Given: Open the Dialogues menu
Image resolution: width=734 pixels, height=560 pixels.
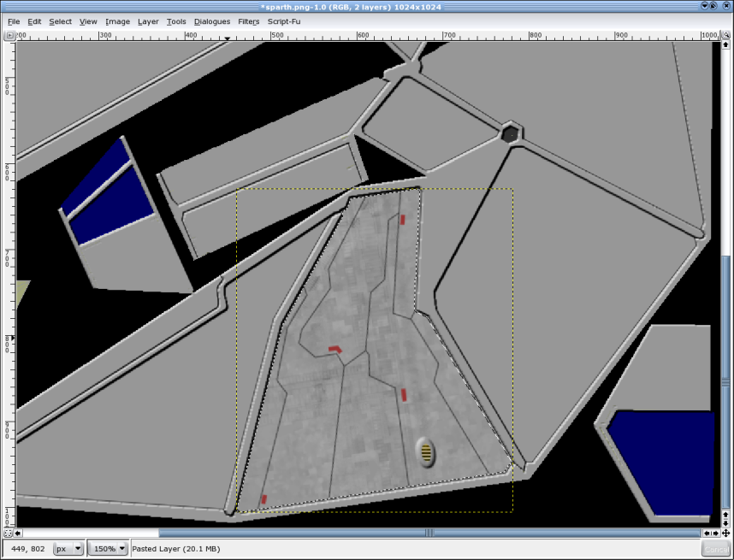Looking at the screenshot, I should (x=211, y=21).
